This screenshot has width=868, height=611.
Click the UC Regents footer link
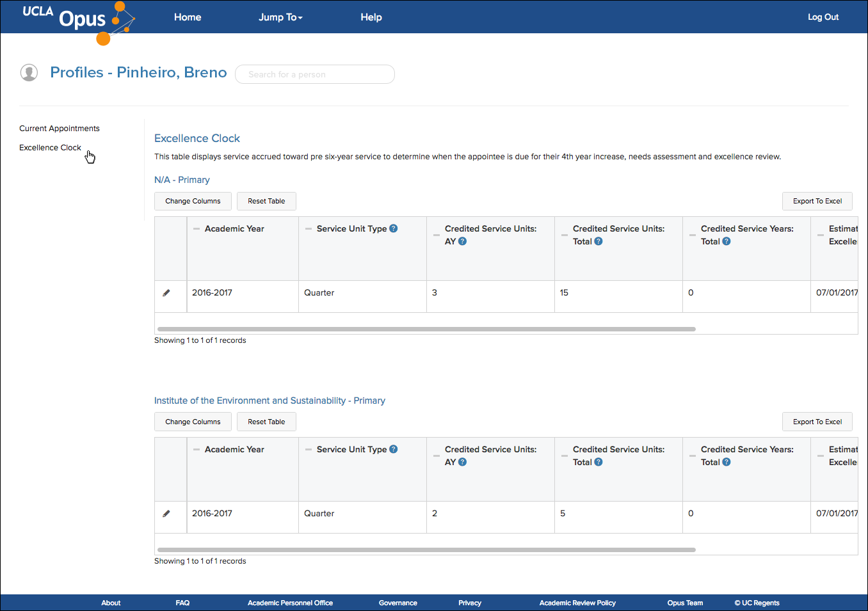click(x=757, y=603)
